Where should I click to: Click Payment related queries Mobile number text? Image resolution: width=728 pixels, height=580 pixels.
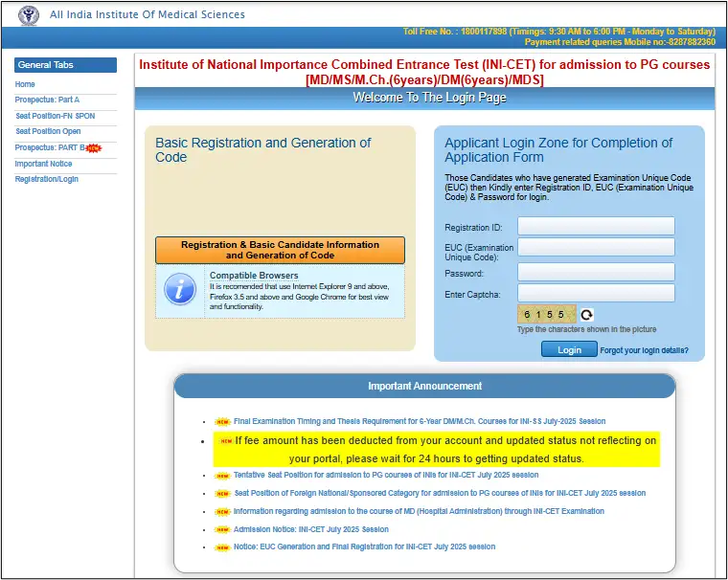click(x=620, y=42)
